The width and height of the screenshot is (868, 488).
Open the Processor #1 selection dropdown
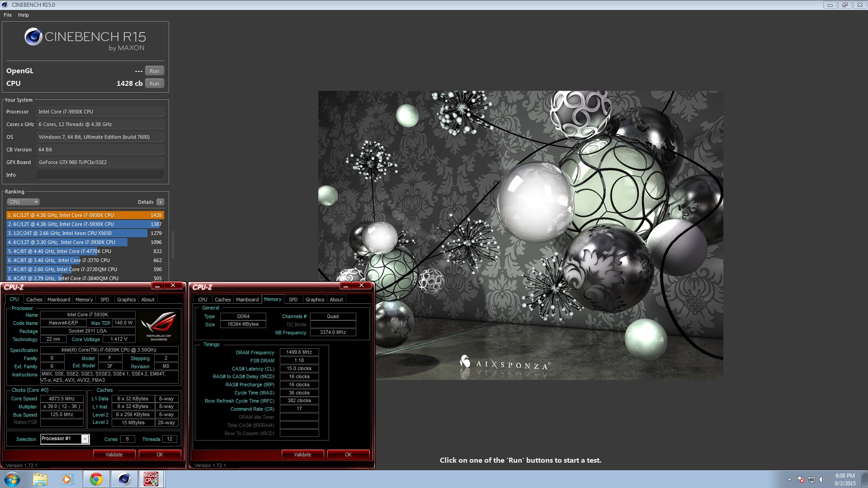click(x=65, y=439)
